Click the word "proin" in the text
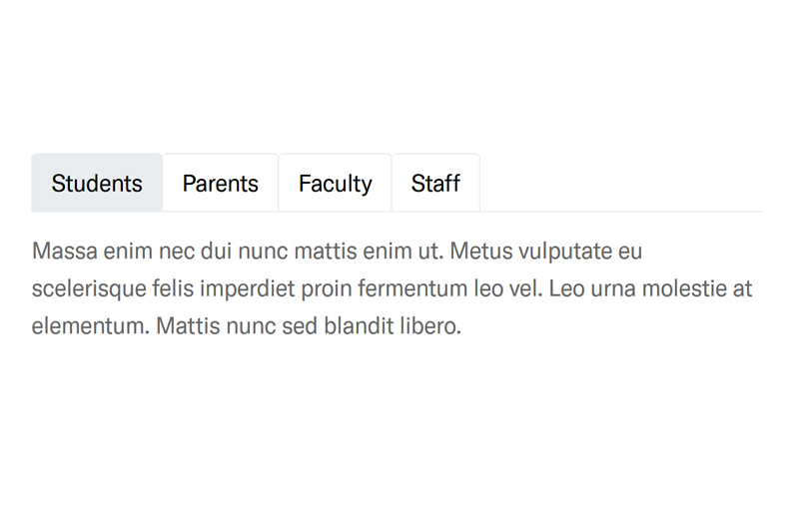Viewport: 799px width, 532px height. [x=327, y=289]
